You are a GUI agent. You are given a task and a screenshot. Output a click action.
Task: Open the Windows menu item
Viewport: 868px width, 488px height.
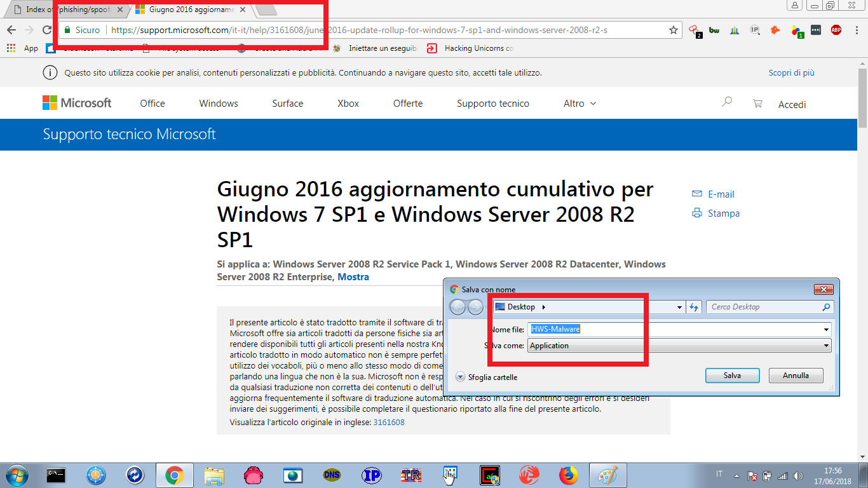[219, 104]
